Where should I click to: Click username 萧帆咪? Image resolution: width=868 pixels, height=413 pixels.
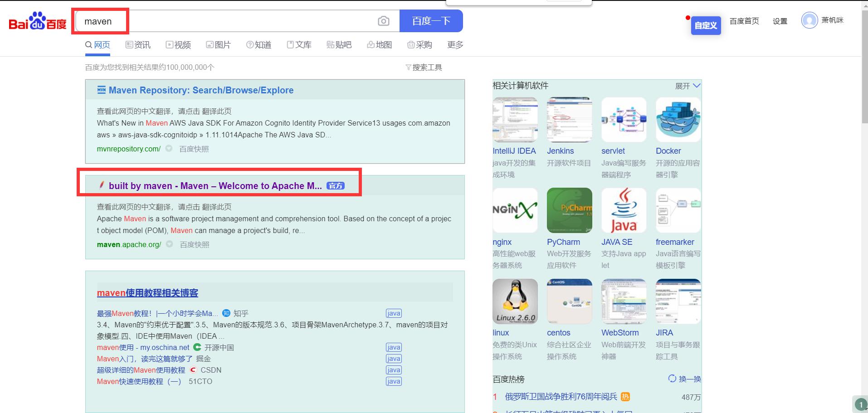pos(833,20)
